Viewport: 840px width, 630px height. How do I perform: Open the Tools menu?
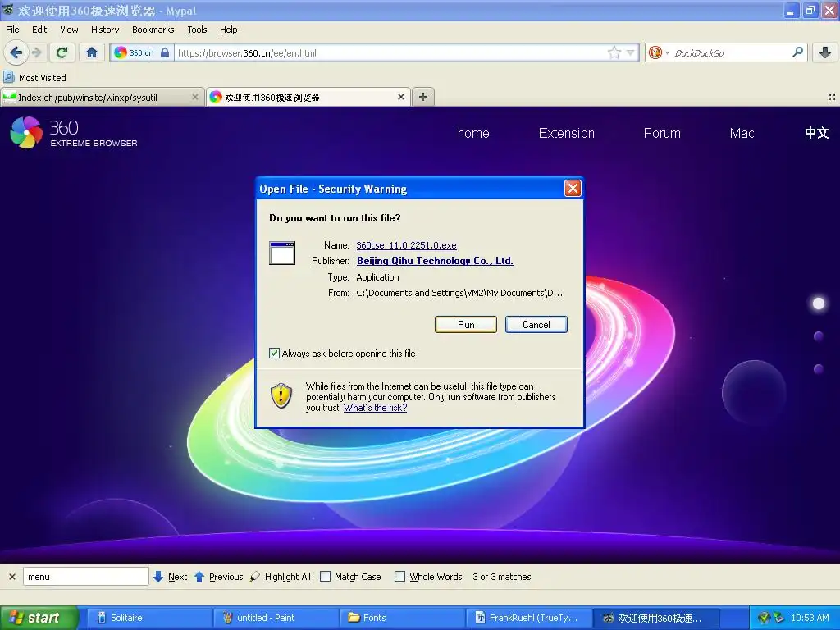pyautogui.click(x=197, y=30)
